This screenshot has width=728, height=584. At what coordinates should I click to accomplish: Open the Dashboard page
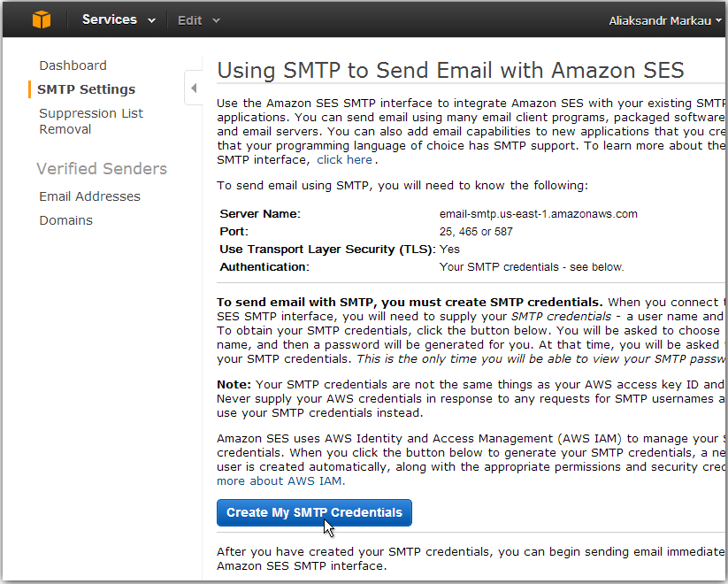click(x=73, y=65)
